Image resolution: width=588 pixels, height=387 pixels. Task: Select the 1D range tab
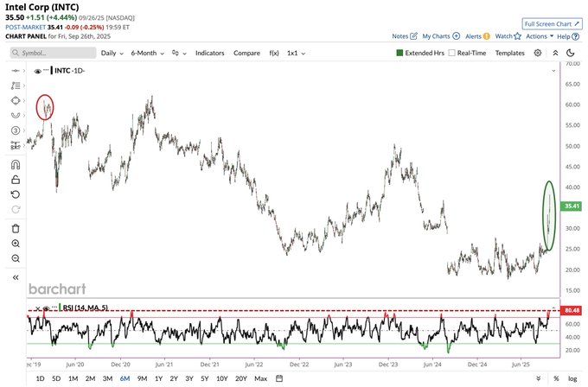[40, 378]
